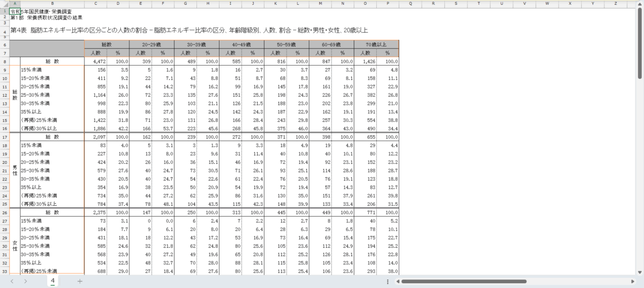Viewport: 644px width, 288px height.
Task: Select column C header
Action: [96, 3]
